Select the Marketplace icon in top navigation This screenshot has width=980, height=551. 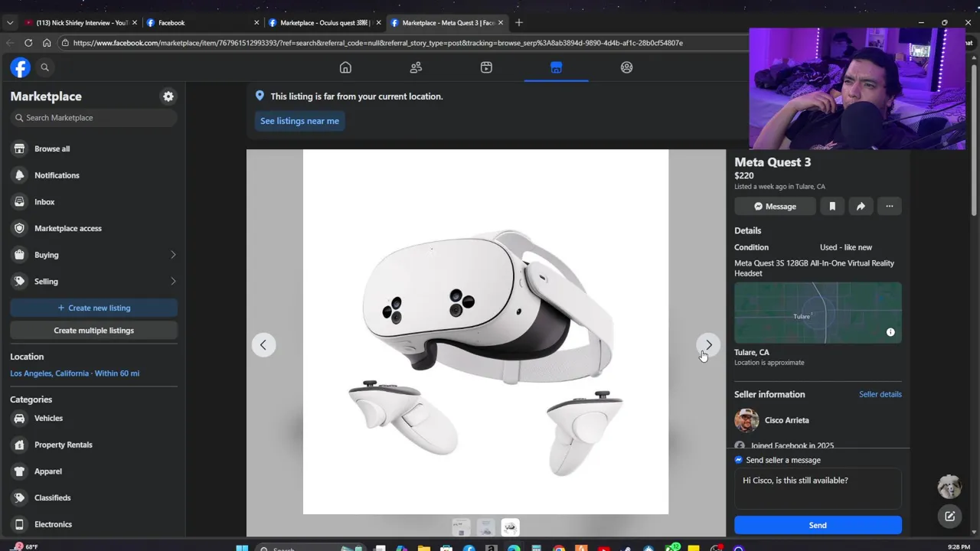(557, 67)
